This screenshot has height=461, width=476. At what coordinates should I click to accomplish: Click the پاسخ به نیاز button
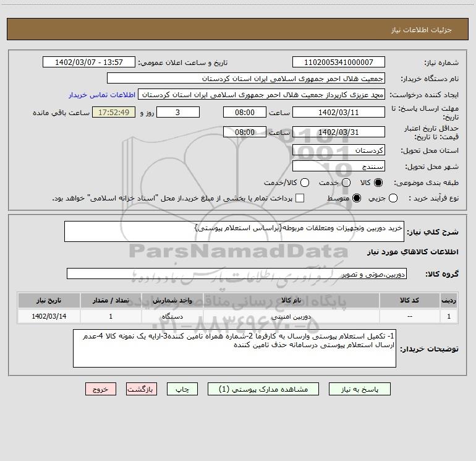[x=359, y=389]
